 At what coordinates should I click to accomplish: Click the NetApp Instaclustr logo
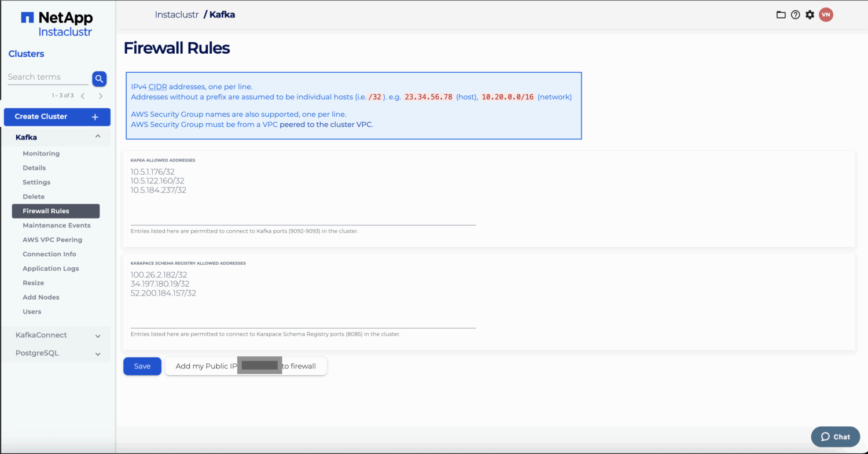(x=57, y=24)
